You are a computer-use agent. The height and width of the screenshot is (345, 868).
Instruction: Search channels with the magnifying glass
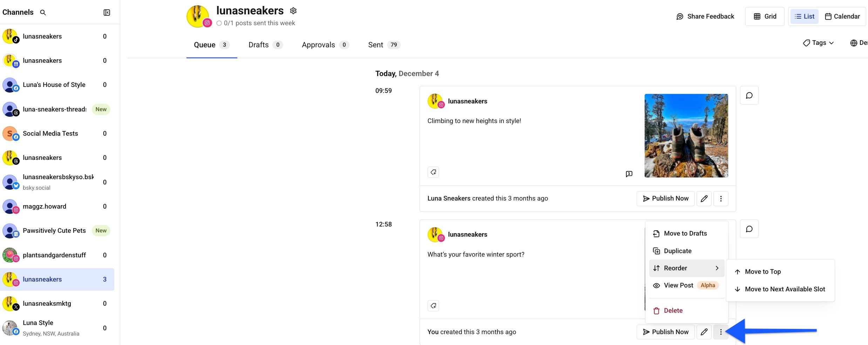(43, 12)
